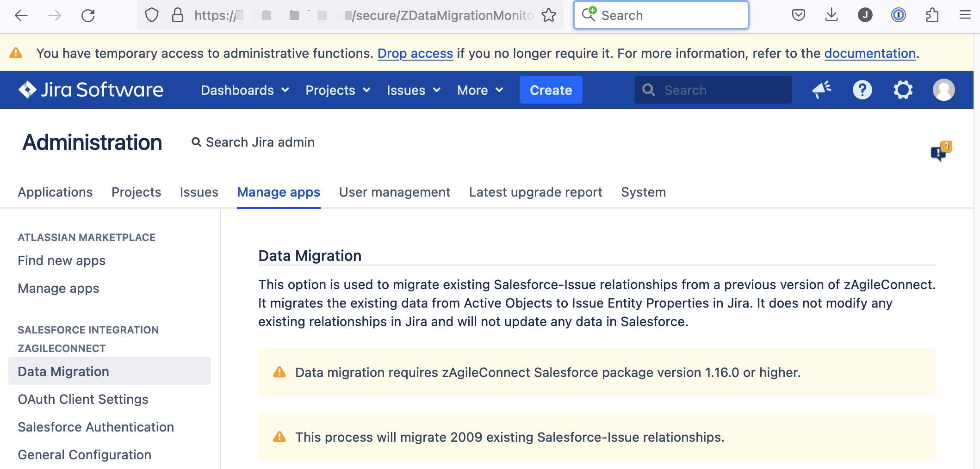Expand the Issues dropdown in navbar

(413, 90)
